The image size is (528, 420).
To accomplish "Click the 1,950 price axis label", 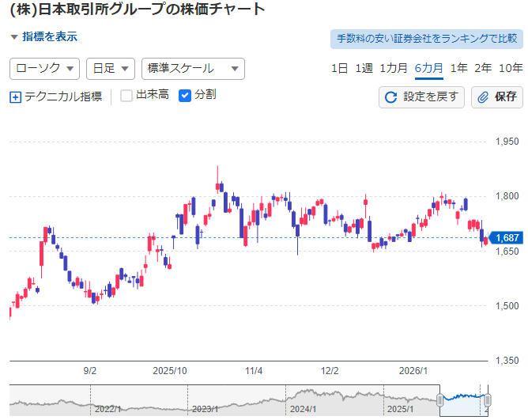I will point(507,142).
